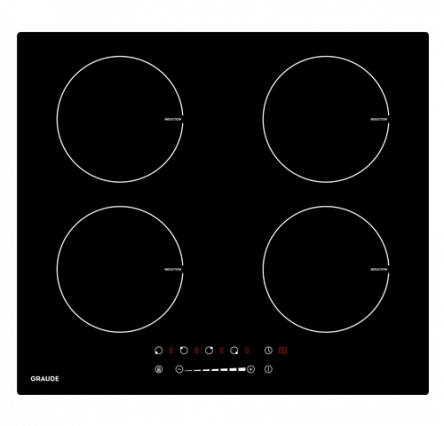Set maximum level on the power slider bar
The height and width of the screenshot is (426, 444).
pos(242,369)
